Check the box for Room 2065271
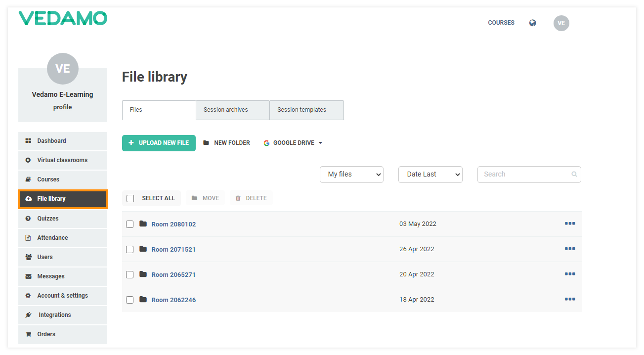Screen dimensions: 644x355 tap(129, 274)
